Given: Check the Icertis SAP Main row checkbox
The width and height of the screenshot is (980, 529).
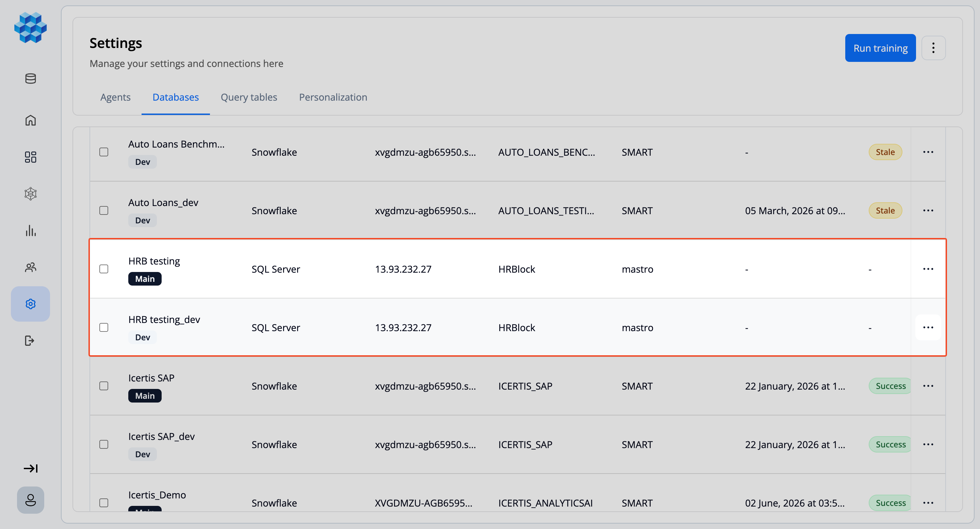Looking at the screenshot, I should [104, 386].
